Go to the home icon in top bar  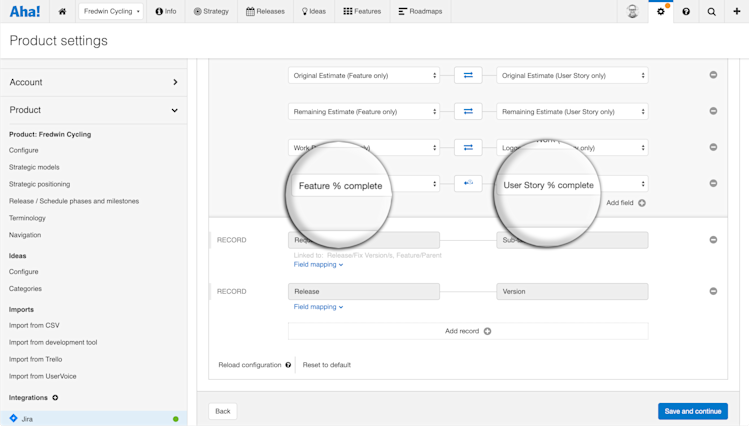(x=62, y=11)
